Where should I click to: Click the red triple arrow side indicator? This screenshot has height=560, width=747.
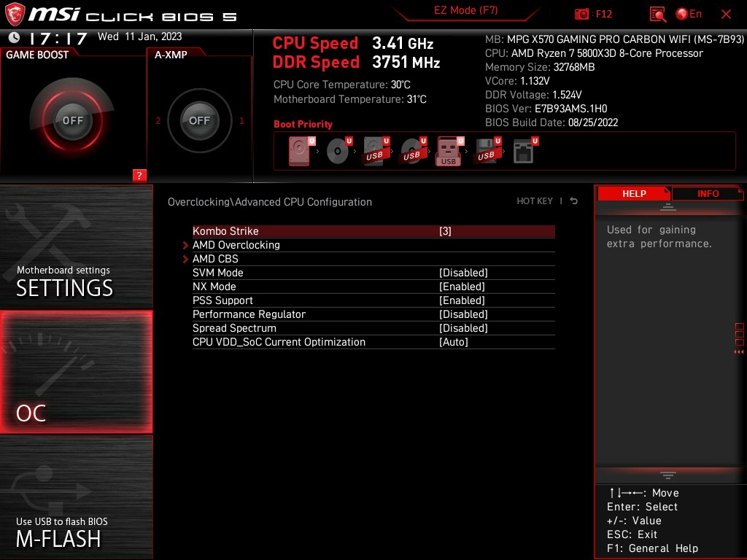[738, 352]
